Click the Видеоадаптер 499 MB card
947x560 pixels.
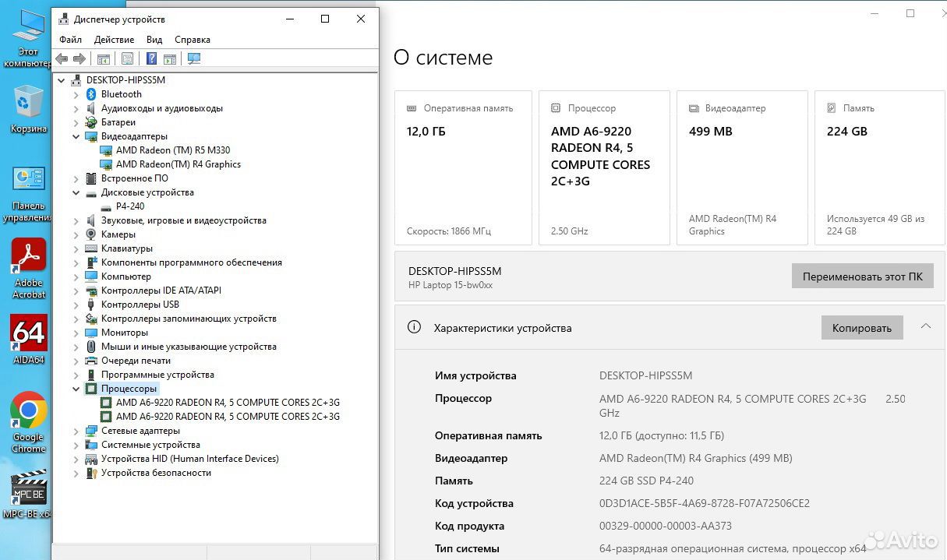click(x=742, y=167)
